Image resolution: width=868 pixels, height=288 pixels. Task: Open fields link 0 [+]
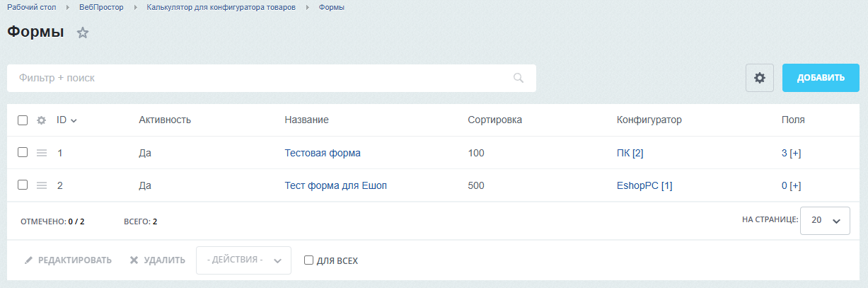click(791, 185)
